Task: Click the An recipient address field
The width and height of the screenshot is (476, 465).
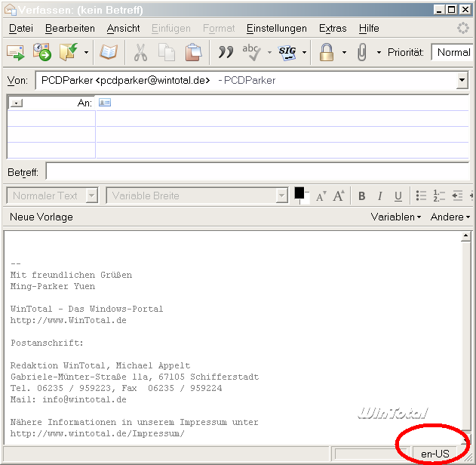Action: [282, 103]
